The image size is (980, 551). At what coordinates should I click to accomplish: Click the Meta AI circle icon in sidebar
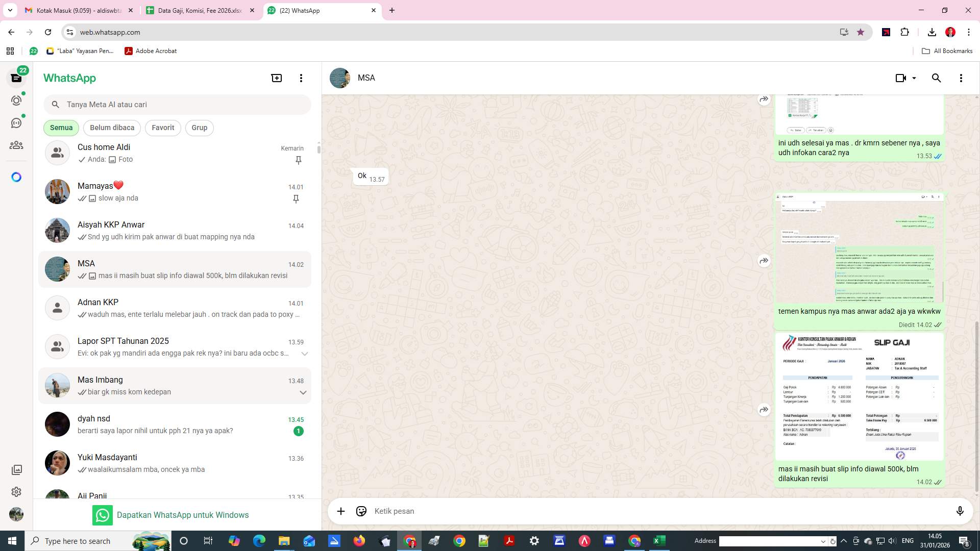tap(16, 177)
